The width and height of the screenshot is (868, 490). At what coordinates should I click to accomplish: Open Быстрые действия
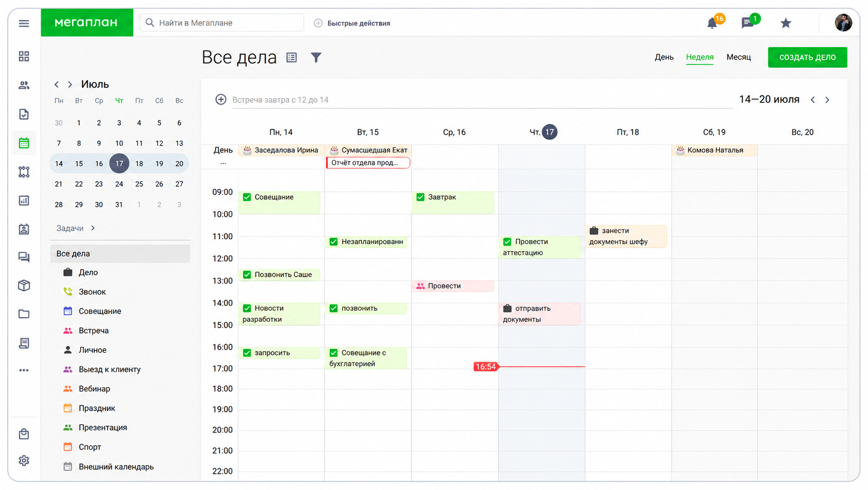[353, 23]
